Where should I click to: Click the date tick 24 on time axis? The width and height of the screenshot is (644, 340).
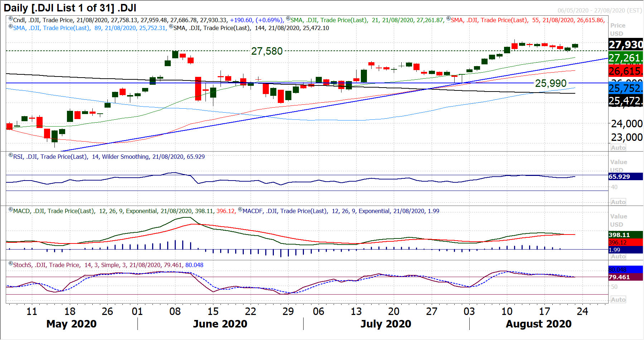click(582, 311)
